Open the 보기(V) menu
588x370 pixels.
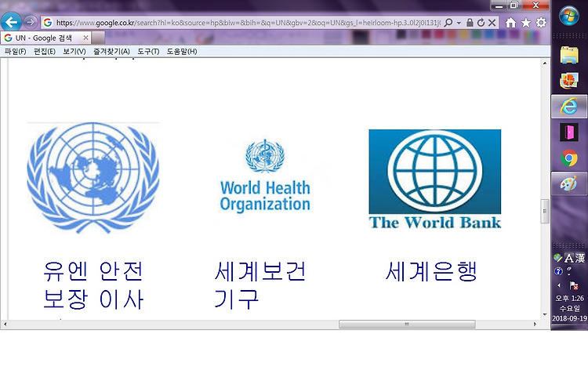(74, 52)
